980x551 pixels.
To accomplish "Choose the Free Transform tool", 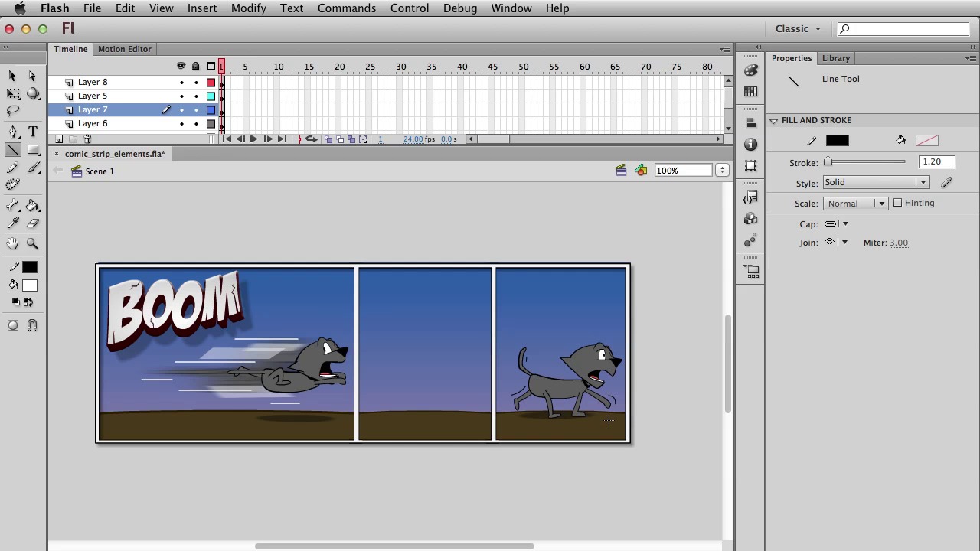I will 13,93.
